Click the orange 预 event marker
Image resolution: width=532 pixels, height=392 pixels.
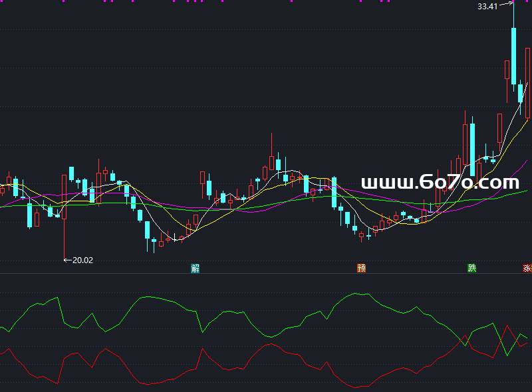(x=361, y=268)
